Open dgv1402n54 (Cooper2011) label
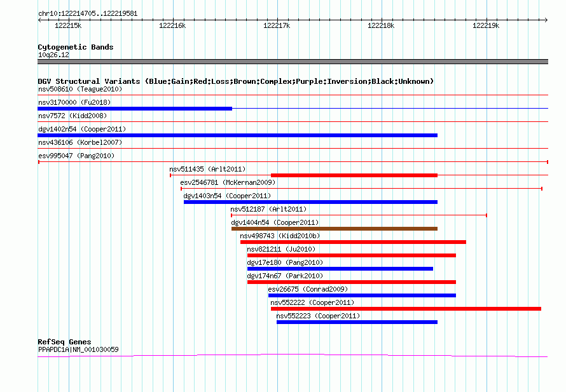 pyautogui.click(x=82, y=129)
